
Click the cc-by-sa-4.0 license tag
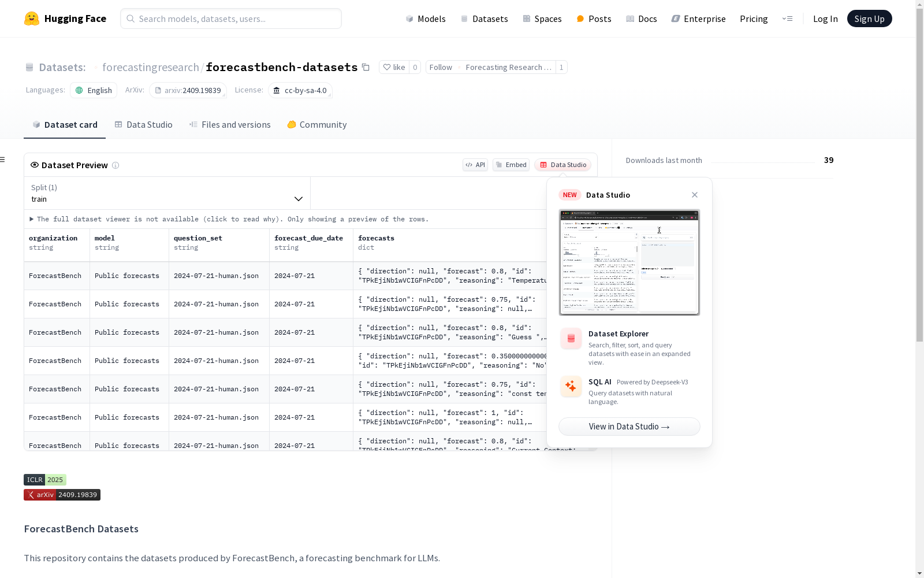coord(300,90)
